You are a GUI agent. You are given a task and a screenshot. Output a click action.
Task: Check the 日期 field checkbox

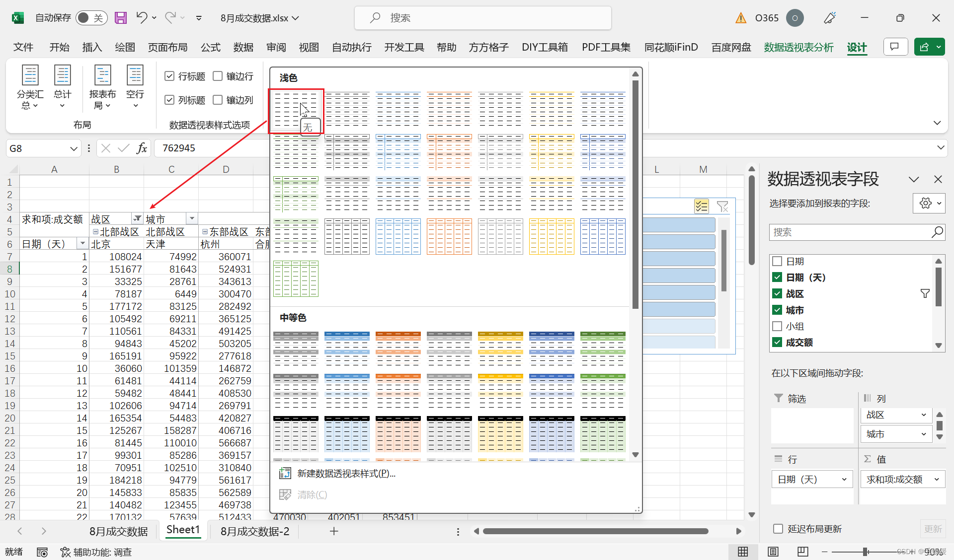pos(778,261)
